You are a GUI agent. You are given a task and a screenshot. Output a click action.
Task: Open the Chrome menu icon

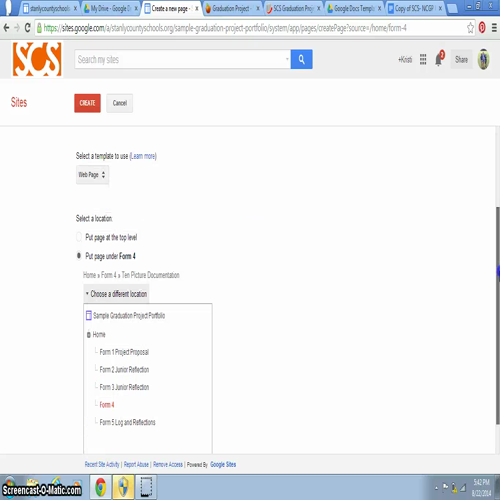(494, 28)
